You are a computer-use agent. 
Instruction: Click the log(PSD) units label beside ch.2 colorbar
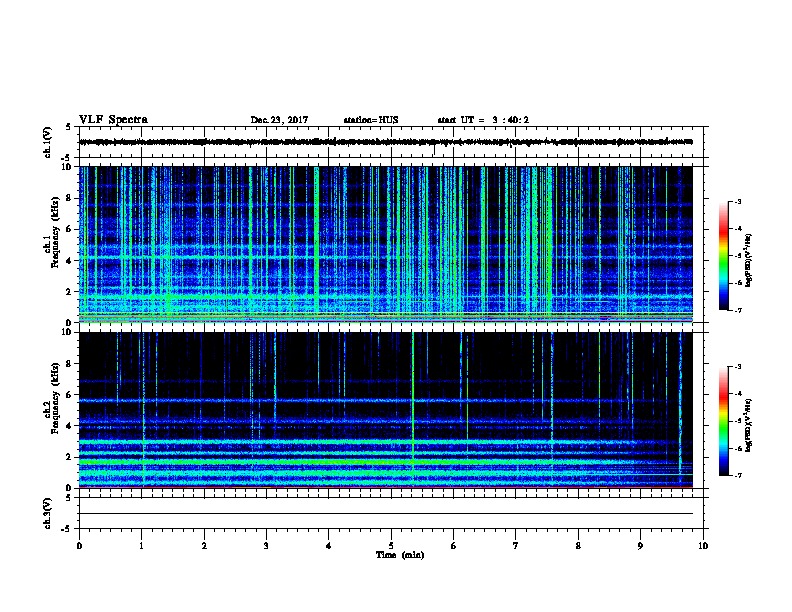point(749,426)
